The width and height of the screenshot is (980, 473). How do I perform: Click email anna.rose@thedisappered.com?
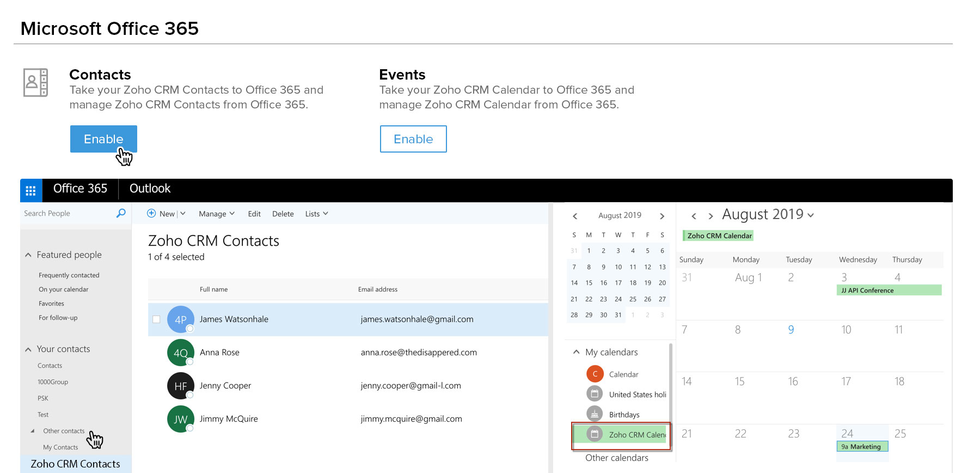tap(419, 353)
